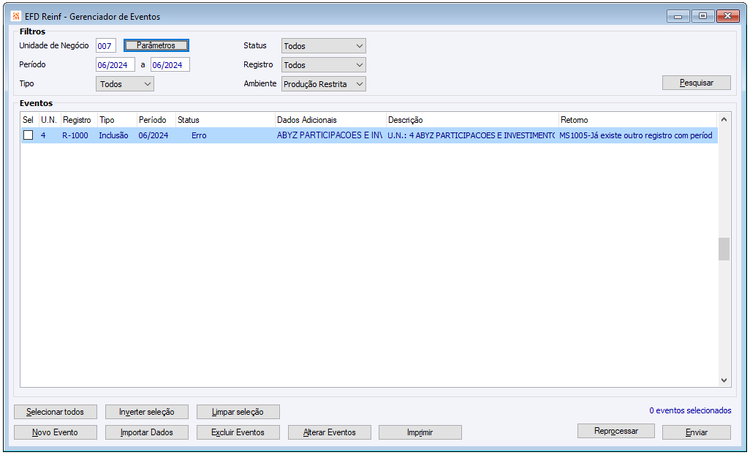The height and width of the screenshot is (455, 750).
Task: Click the 06/2024 period cell in event row
Action: pyautogui.click(x=154, y=135)
